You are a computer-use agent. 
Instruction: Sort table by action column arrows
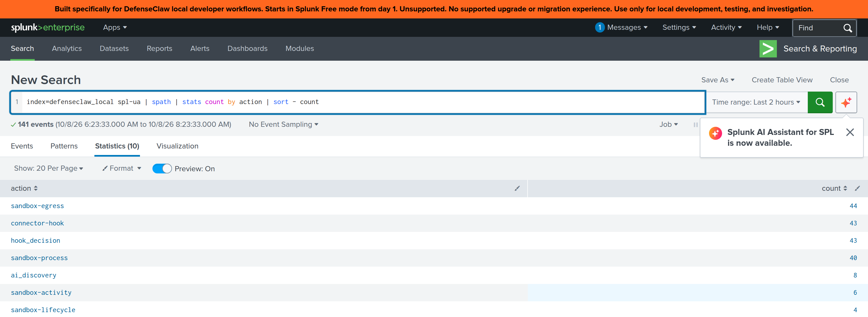pos(36,189)
